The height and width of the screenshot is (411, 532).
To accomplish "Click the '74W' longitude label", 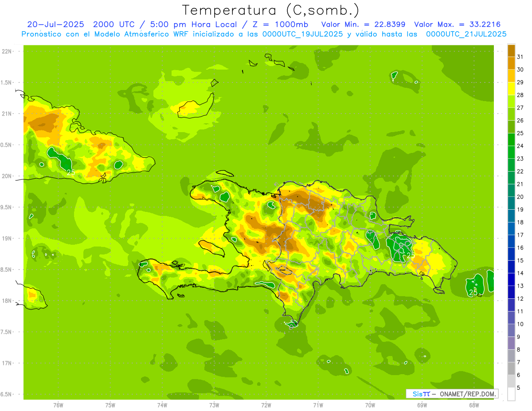I will point(162,405).
